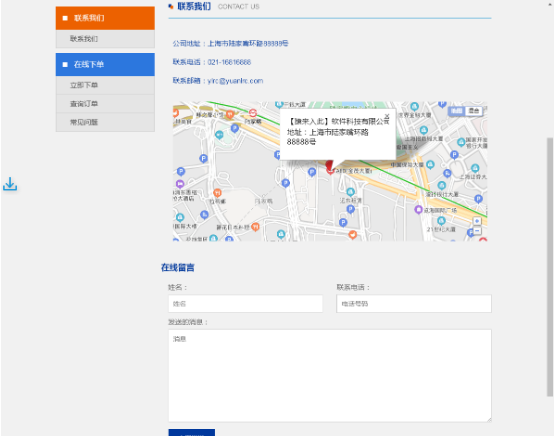Viewport: 554px width, 436px height.
Task: Click the page vertical scrollbar thumb
Action: 550,267
